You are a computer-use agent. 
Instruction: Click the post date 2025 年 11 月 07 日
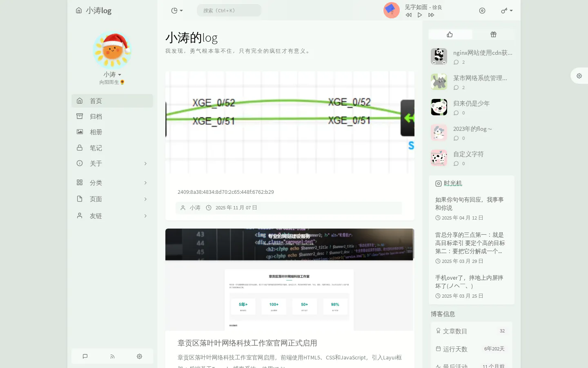tap(236, 208)
